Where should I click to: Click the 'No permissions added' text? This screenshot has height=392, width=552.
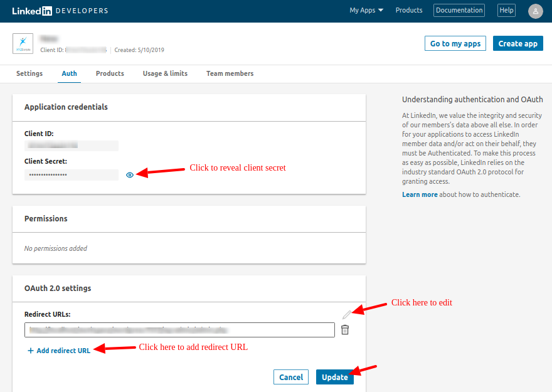[56, 248]
